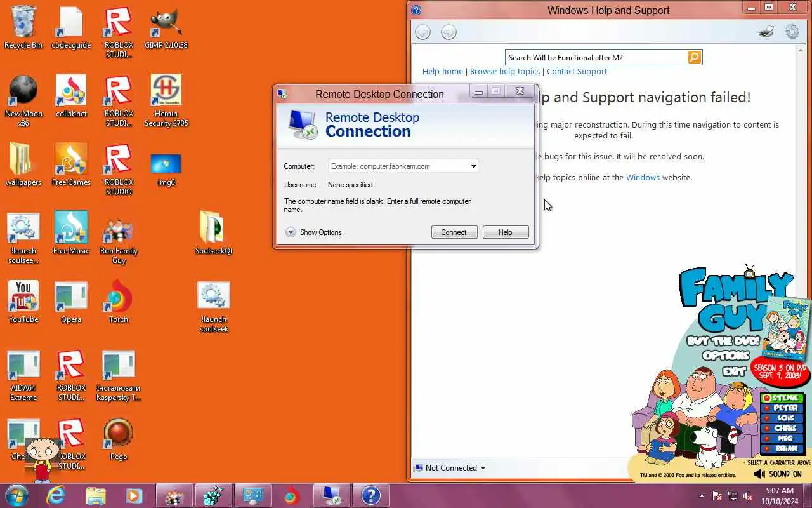812x508 pixels.
Task: Open the Recycle Bin desktop icon
Action: 23,28
